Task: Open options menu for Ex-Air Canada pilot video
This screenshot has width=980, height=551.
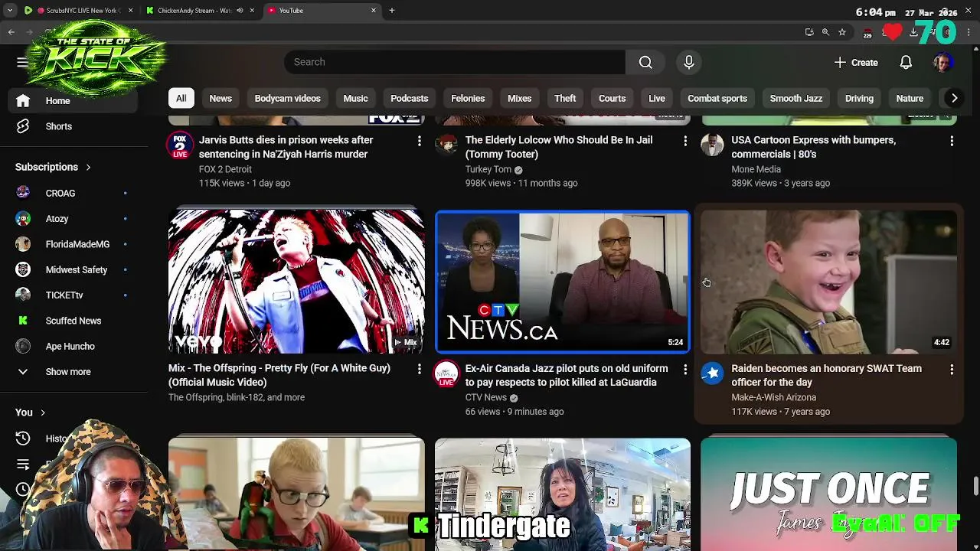Action: (685, 369)
